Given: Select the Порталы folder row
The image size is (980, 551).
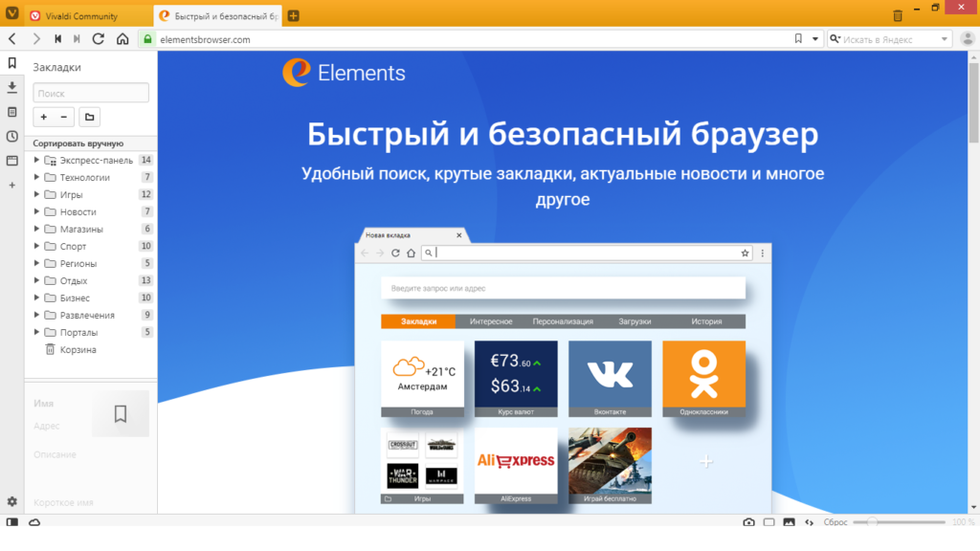Looking at the screenshot, I should (x=91, y=332).
